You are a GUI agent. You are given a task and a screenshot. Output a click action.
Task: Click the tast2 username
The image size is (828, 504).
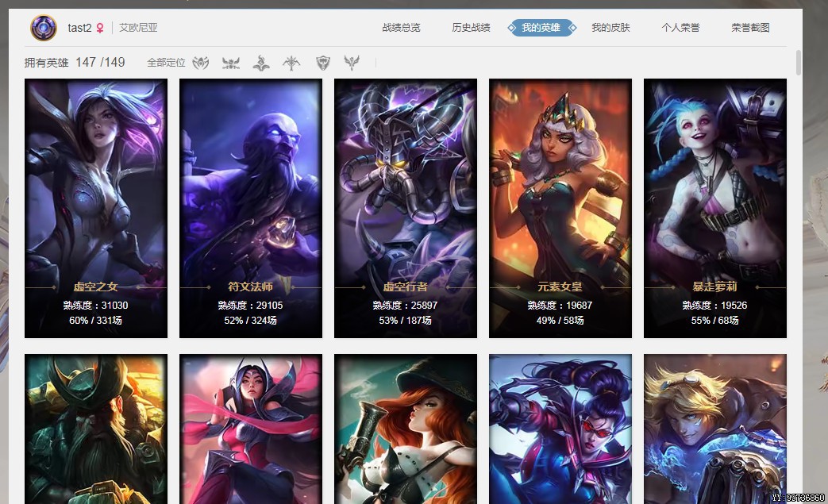pos(79,28)
